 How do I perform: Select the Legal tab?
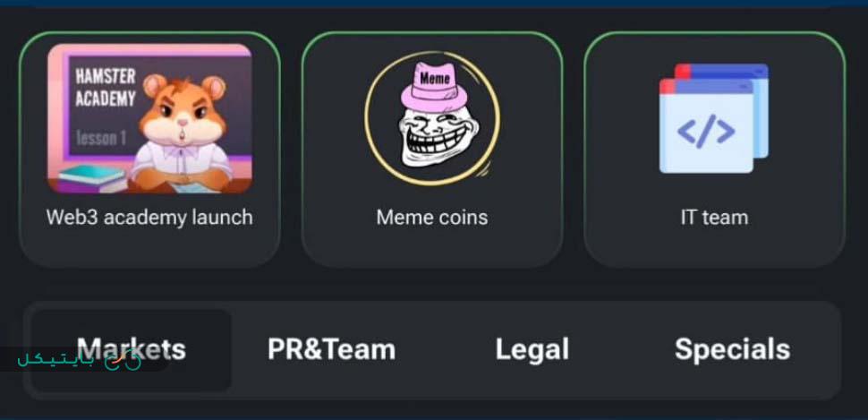[x=532, y=349]
